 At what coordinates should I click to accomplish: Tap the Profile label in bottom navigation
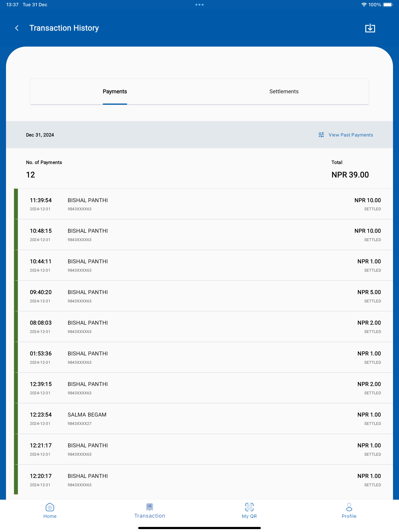click(349, 516)
